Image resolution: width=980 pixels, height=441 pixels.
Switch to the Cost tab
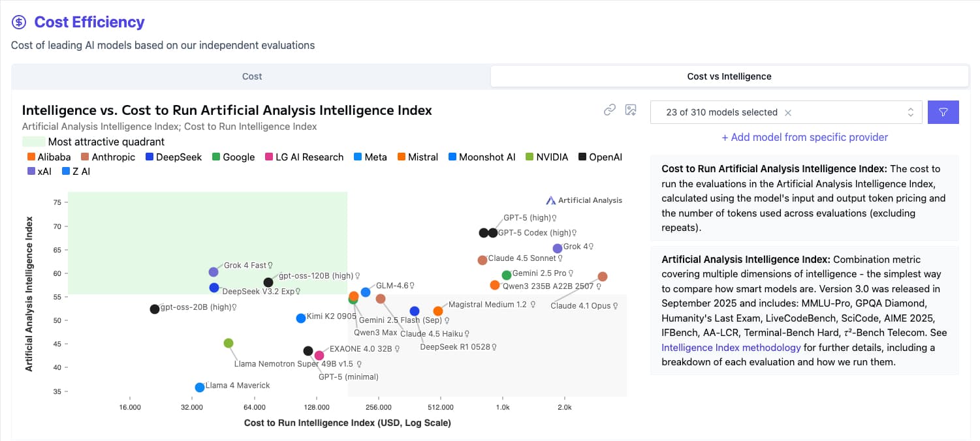pos(251,76)
